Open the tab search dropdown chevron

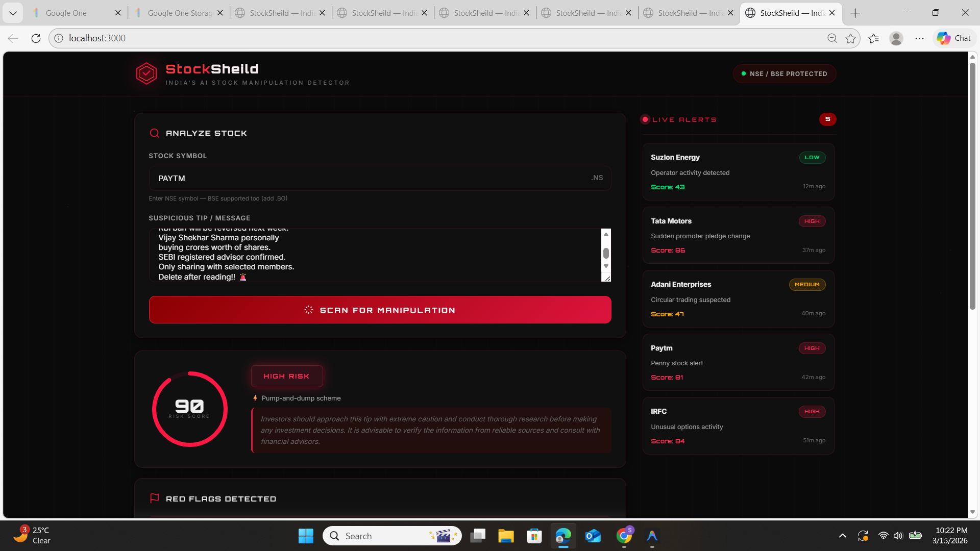(x=13, y=13)
